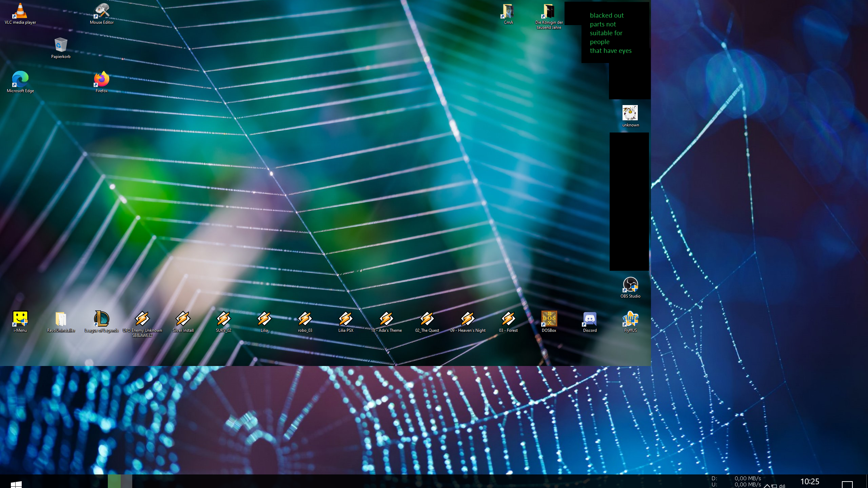
Task: Open the volume speaker tray icon
Action: click(x=783, y=486)
